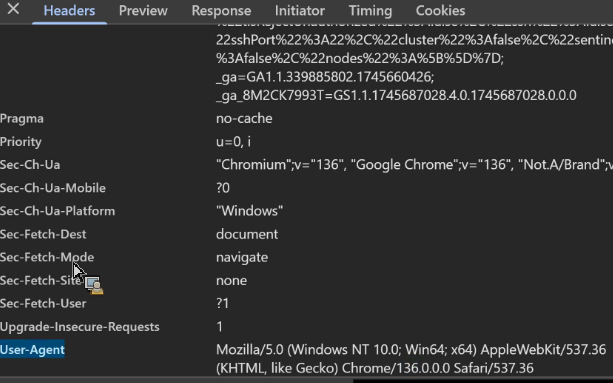The image size is (613, 383).
Task: Select the Mozilla/5.0 User-Agent value
Action: point(411,359)
